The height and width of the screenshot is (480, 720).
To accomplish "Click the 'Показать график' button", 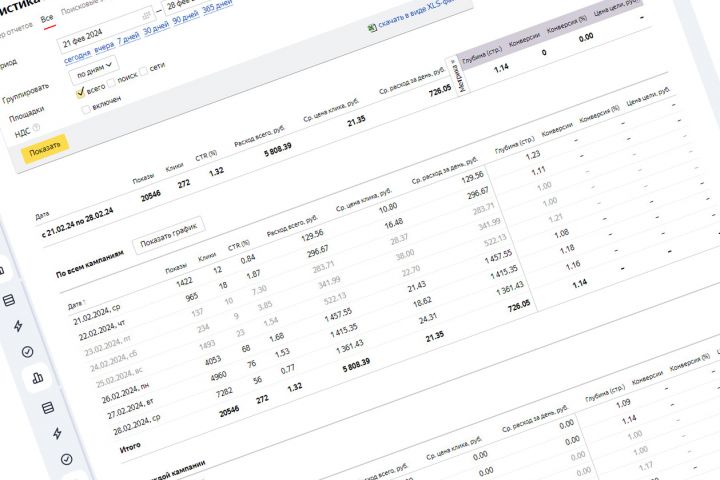I will click(x=169, y=235).
